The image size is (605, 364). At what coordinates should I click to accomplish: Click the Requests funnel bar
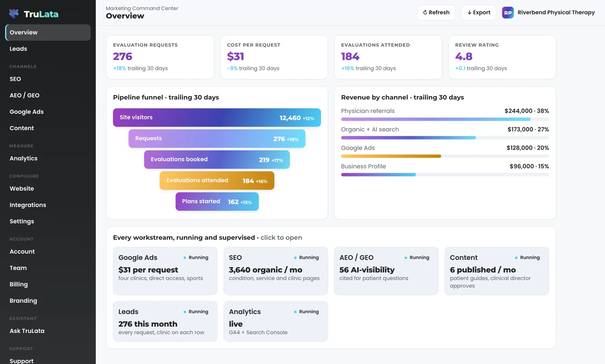(217, 139)
